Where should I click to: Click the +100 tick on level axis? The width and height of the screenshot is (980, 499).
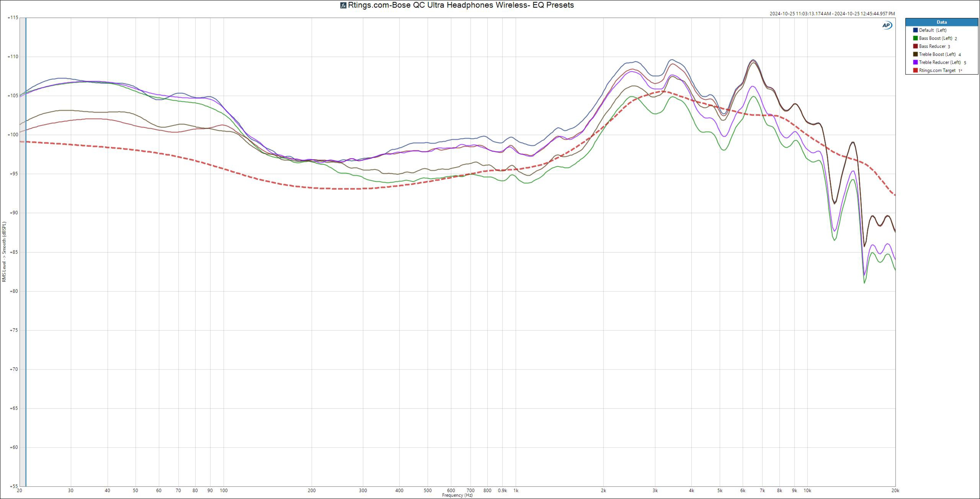point(13,135)
